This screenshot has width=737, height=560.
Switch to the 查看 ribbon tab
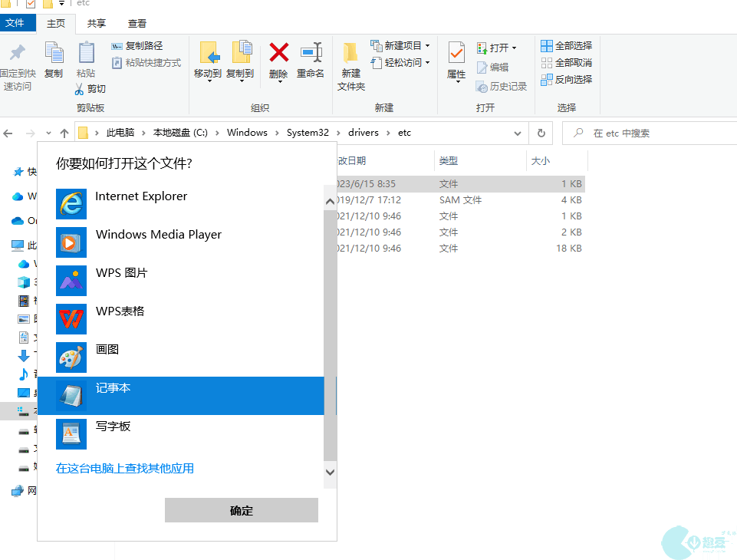pyautogui.click(x=137, y=24)
